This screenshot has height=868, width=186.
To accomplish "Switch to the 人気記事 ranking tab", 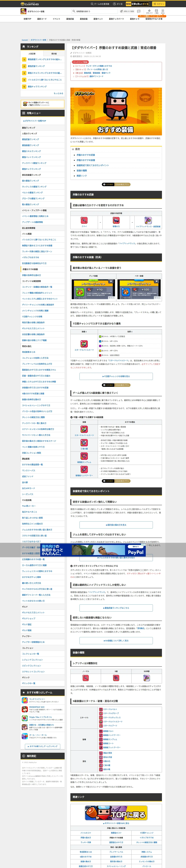I will (x=32, y=54).
